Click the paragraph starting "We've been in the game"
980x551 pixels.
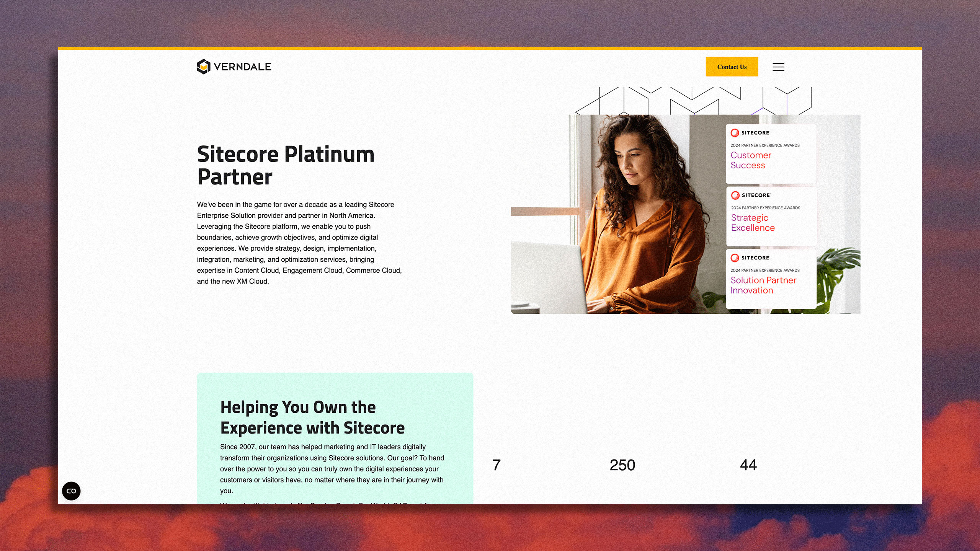click(299, 243)
